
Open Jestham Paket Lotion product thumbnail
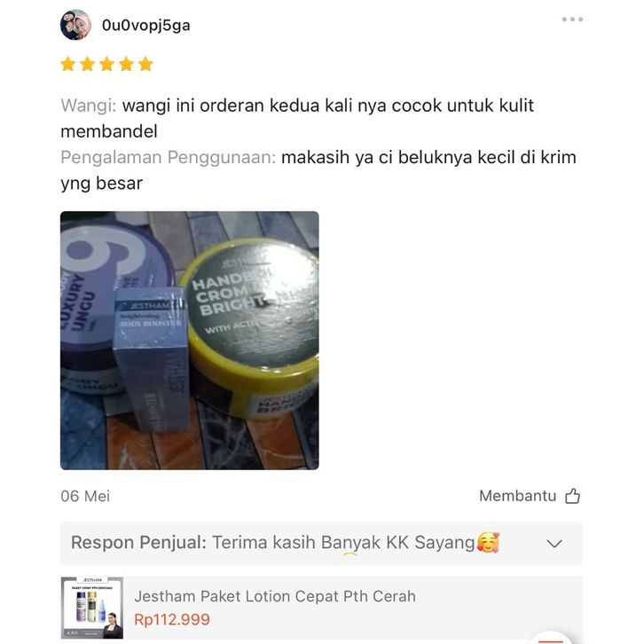click(x=92, y=608)
